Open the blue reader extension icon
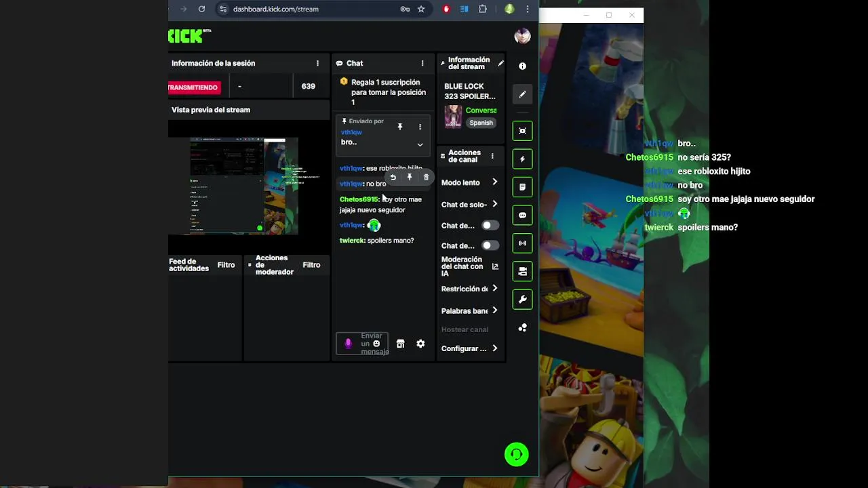This screenshot has height=488, width=868. pos(465,9)
